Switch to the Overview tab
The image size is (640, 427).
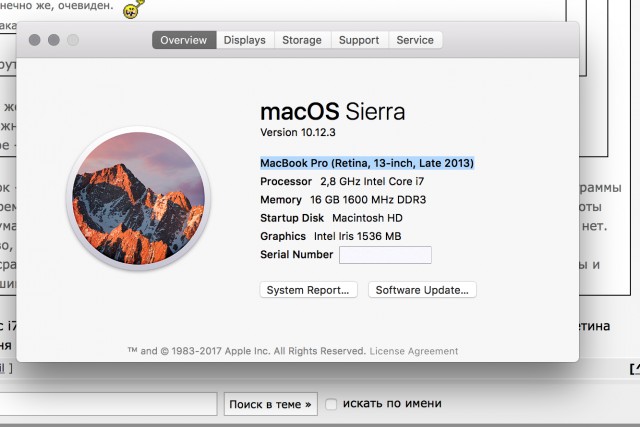[x=184, y=40]
